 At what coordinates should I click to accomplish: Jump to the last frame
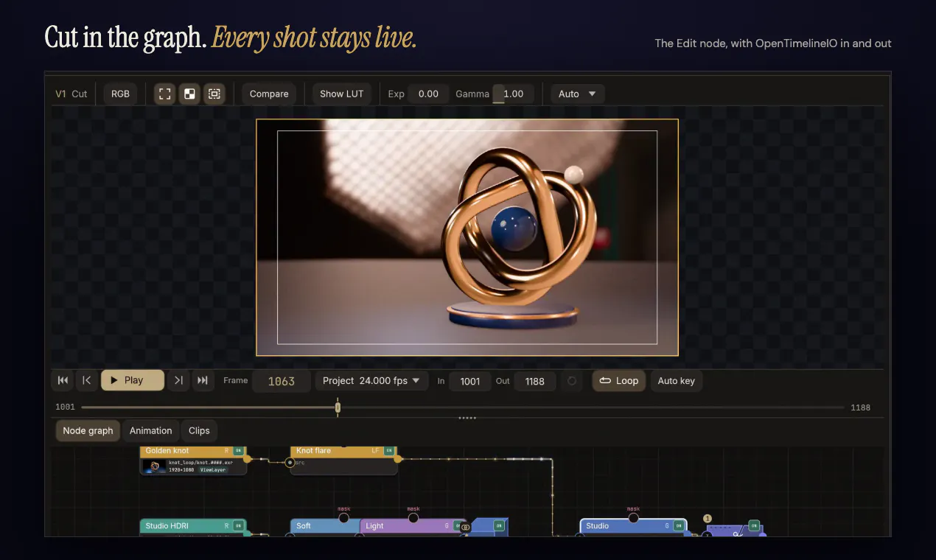[x=202, y=380]
